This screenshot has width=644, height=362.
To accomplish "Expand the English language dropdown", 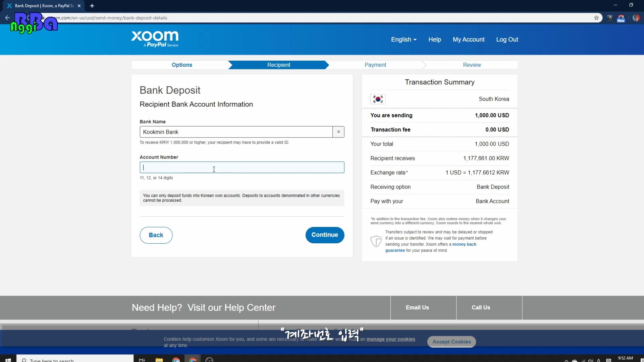I will click(x=404, y=40).
